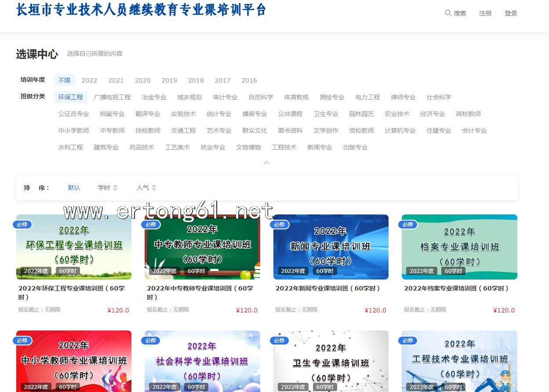Open the 登录 link

511,13
